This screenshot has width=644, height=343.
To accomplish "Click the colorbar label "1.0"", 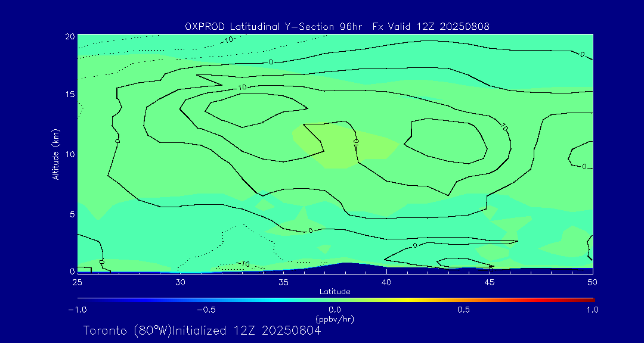I will (593, 310).
